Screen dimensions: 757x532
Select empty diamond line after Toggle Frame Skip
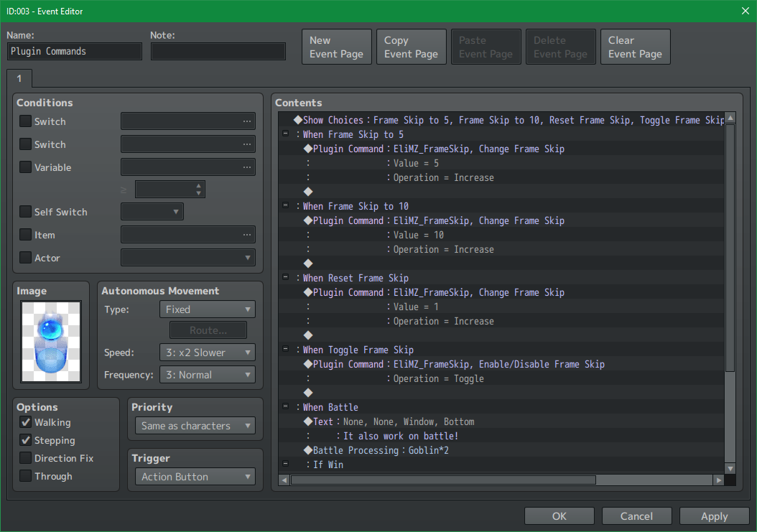point(501,393)
